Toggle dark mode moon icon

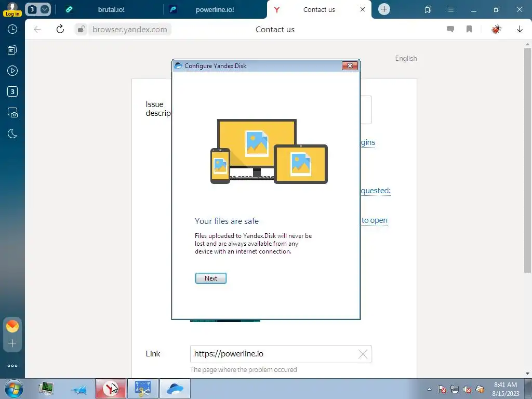click(x=12, y=134)
